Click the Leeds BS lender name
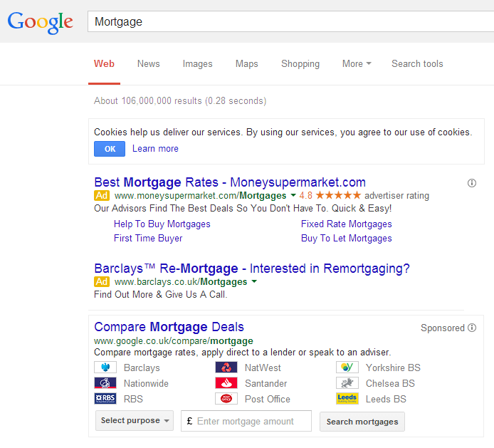The height and width of the screenshot is (448, 494). [x=386, y=399]
